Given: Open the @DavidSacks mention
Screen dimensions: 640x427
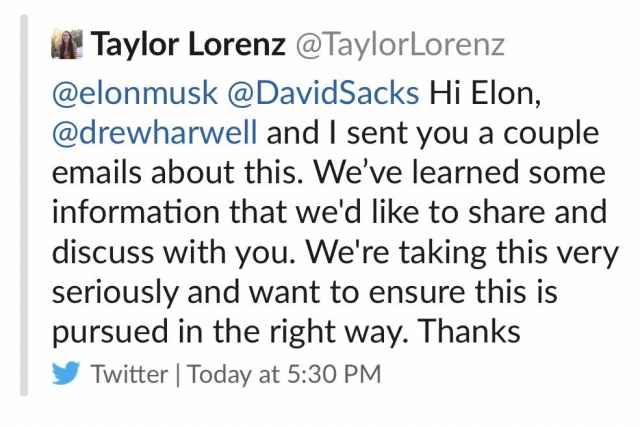Looking at the screenshot, I should [x=323, y=93].
